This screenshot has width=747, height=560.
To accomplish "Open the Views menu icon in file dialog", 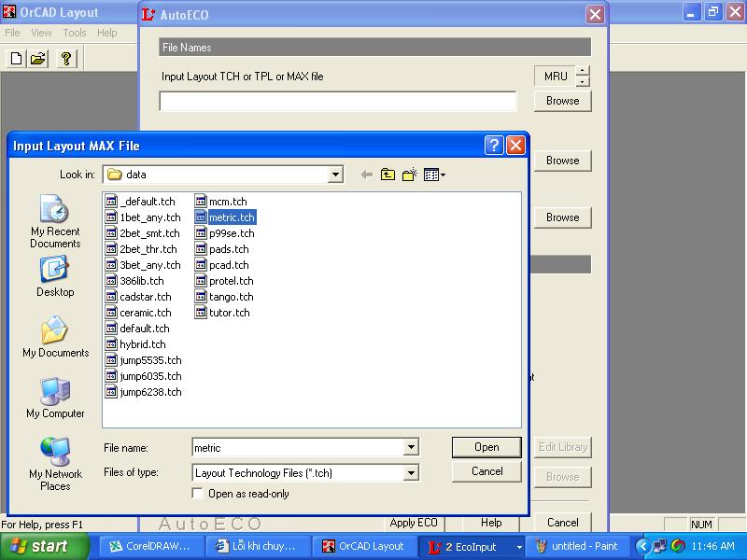I will click(434, 175).
